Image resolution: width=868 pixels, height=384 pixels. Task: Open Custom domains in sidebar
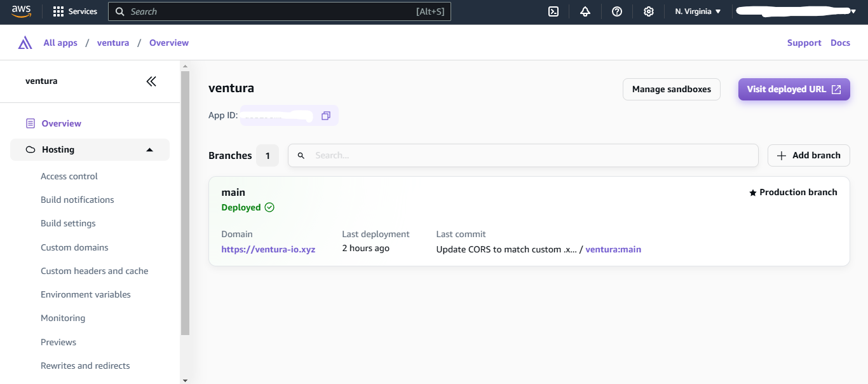(74, 247)
